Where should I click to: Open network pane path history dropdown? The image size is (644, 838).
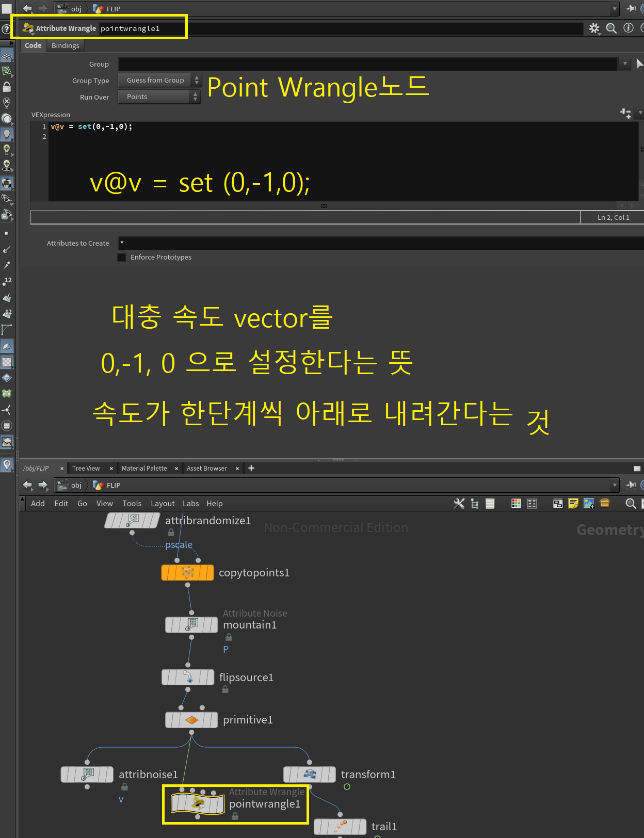[615, 485]
